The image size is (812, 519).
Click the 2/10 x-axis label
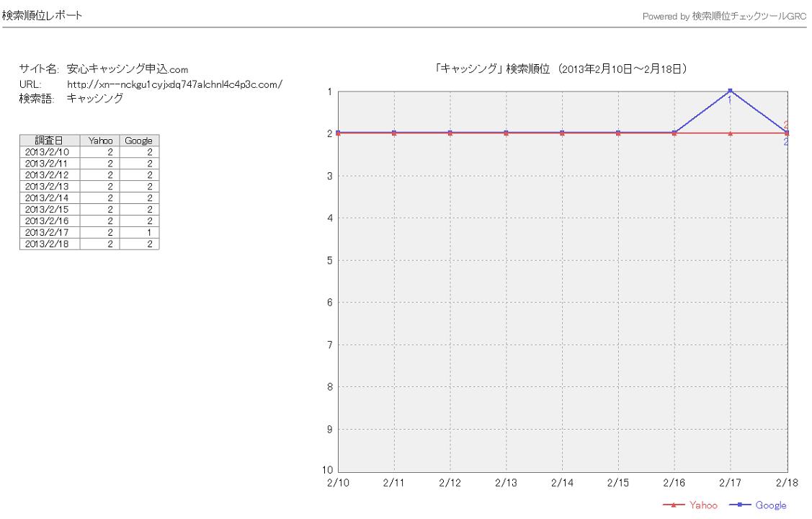click(x=338, y=483)
